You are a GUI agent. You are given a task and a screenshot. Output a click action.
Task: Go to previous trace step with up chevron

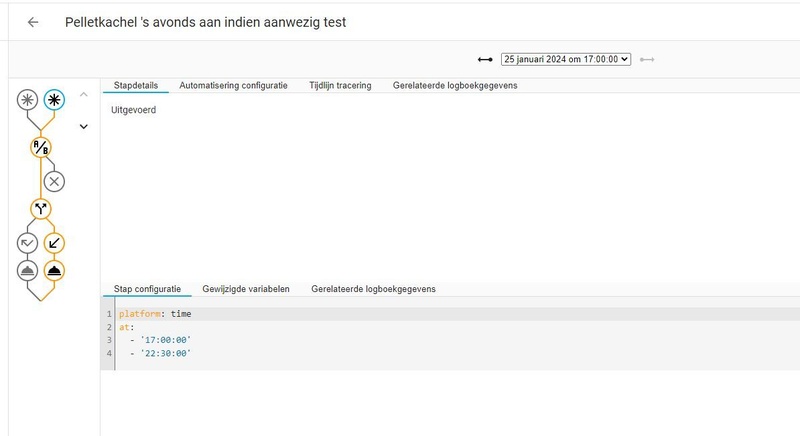tap(84, 94)
